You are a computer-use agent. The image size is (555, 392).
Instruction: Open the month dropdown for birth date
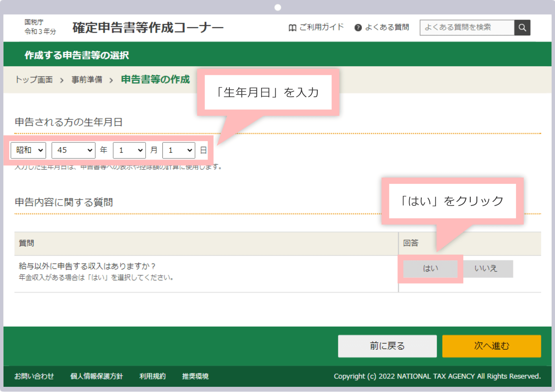[129, 150]
